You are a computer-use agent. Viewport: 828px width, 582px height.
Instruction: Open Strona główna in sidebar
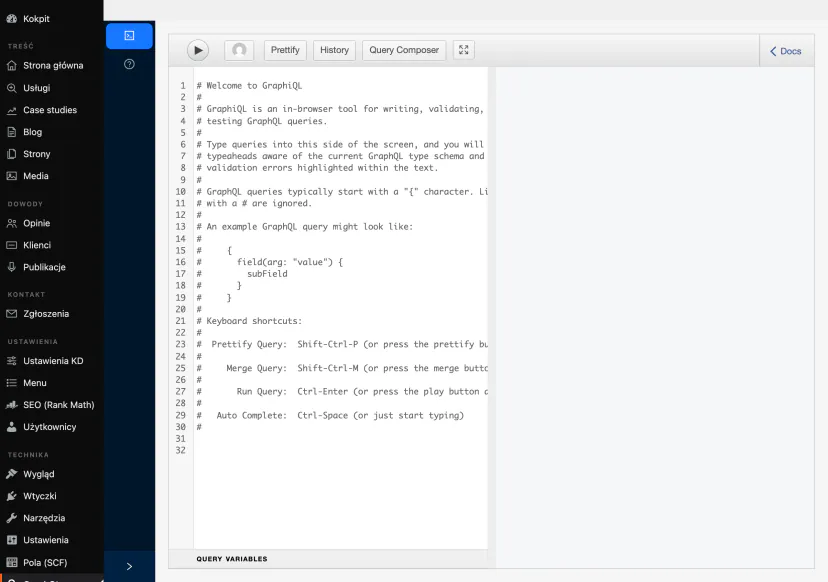pos(52,65)
